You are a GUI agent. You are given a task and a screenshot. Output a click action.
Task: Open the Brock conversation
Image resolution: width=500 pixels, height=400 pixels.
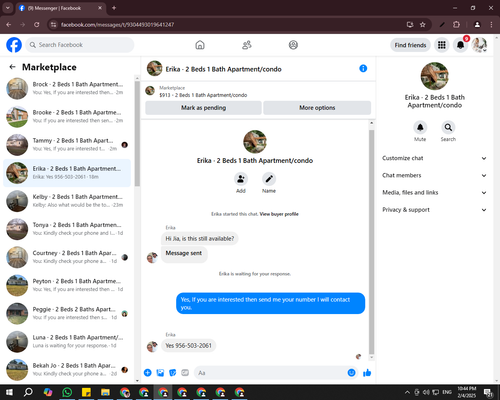pyautogui.click(x=67, y=88)
